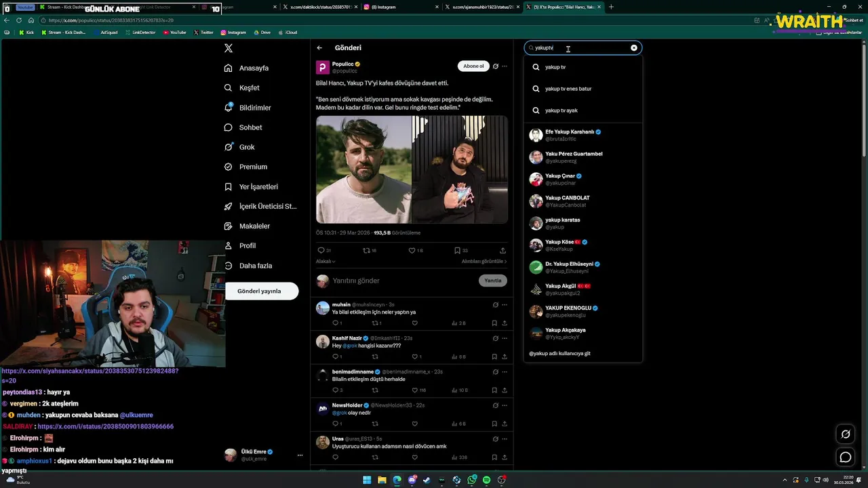Screen dimensions: 868x488
Task: Open Yer İşaretleri bookmarks
Action: coord(251,186)
